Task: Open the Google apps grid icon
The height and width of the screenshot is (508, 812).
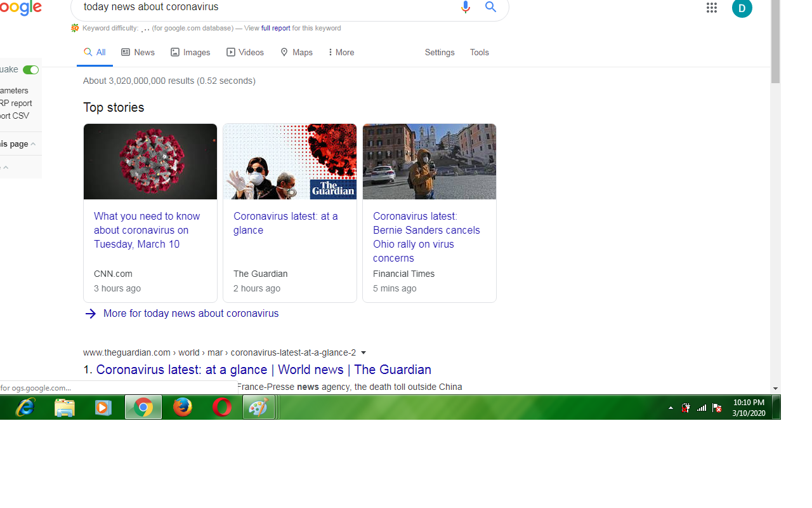Action: click(x=712, y=8)
